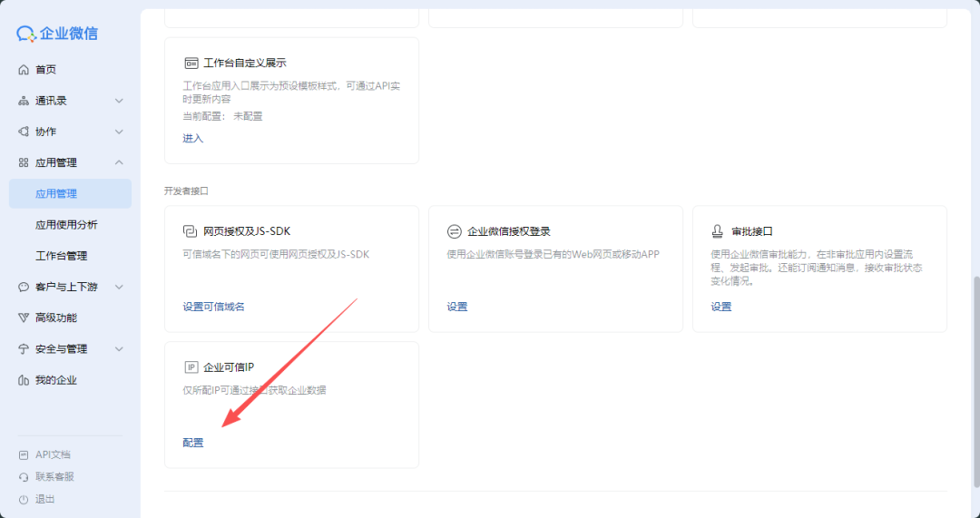The width and height of the screenshot is (980, 518).
Task: Expand the 安全与管理 sidebar section
Action: (x=119, y=349)
